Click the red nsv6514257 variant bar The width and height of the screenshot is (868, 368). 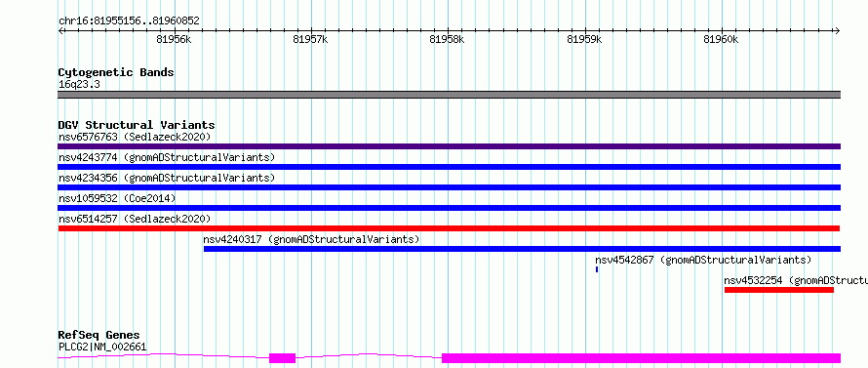(449, 228)
